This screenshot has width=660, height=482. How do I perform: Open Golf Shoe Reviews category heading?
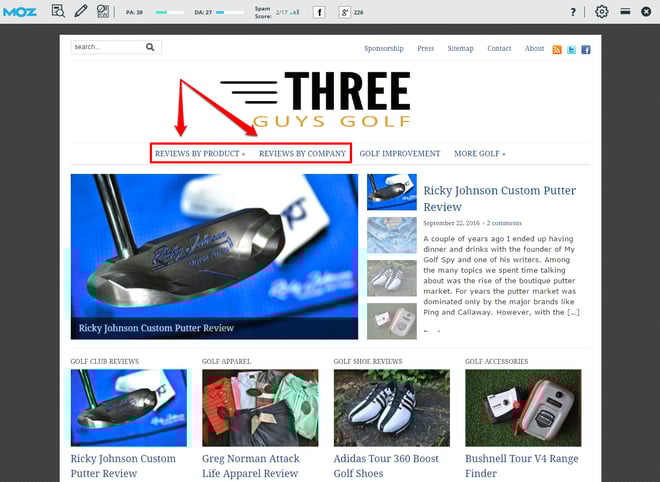(x=368, y=361)
